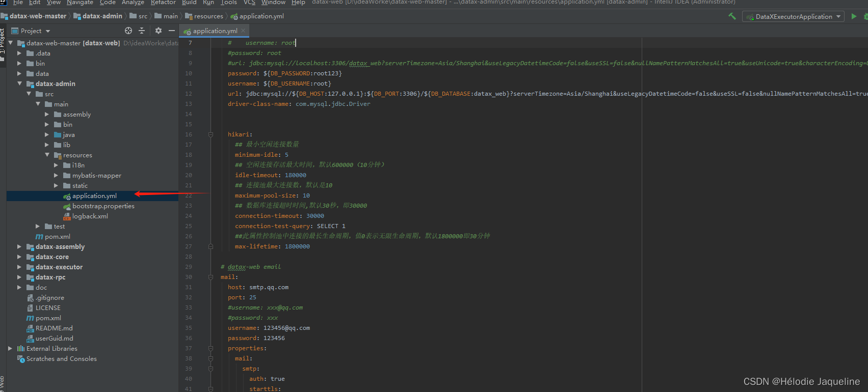This screenshot has height=392, width=868.
Task: Collapse all in Project panel toolbar
Action: pos(142,31)
